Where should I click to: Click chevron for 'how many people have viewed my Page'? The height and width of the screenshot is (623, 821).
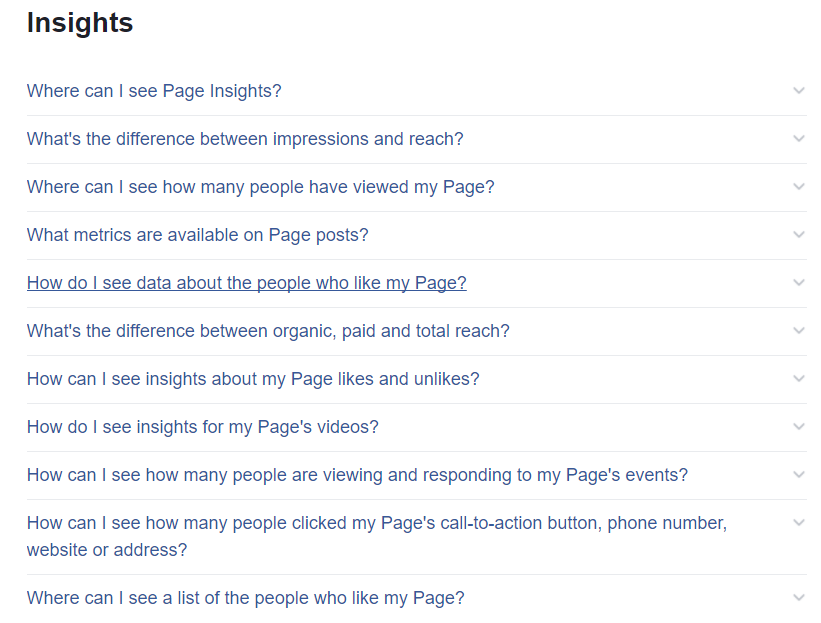(x=798, y=187)
